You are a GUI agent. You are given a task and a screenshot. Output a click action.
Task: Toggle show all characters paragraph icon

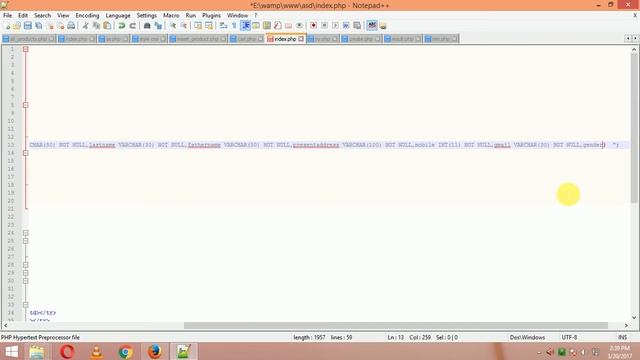[x=234, y=26]
